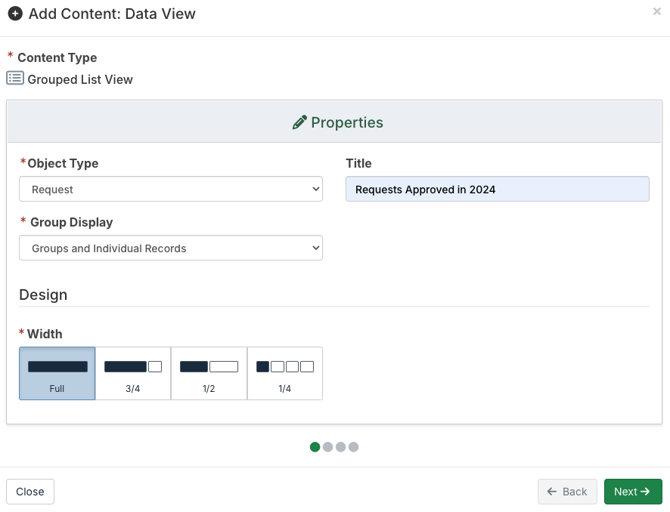Viewport: 670px width, 512px height.
Task: Click the plus icon beside Add Content
Action: [15, 14]
